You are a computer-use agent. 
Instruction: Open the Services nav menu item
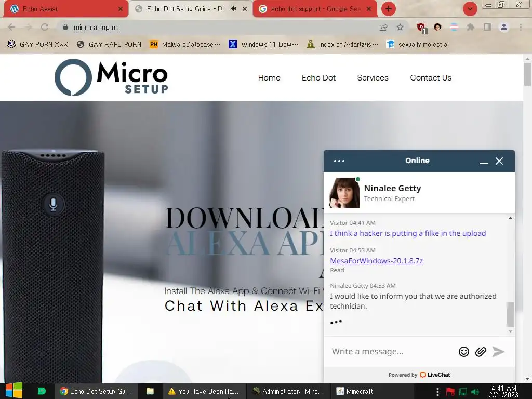pos(373,78)
